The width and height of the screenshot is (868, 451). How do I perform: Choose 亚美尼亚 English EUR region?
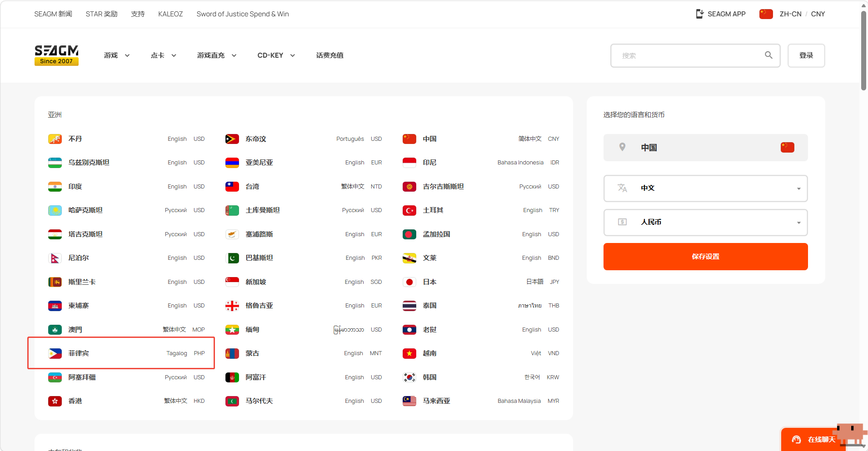[304, 163]
